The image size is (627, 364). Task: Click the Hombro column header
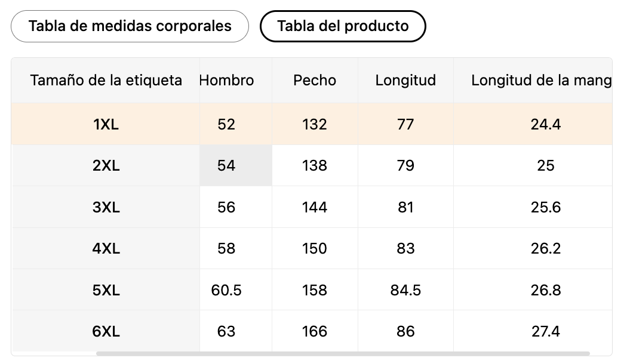pyautogui.click(x=226, y=81)
